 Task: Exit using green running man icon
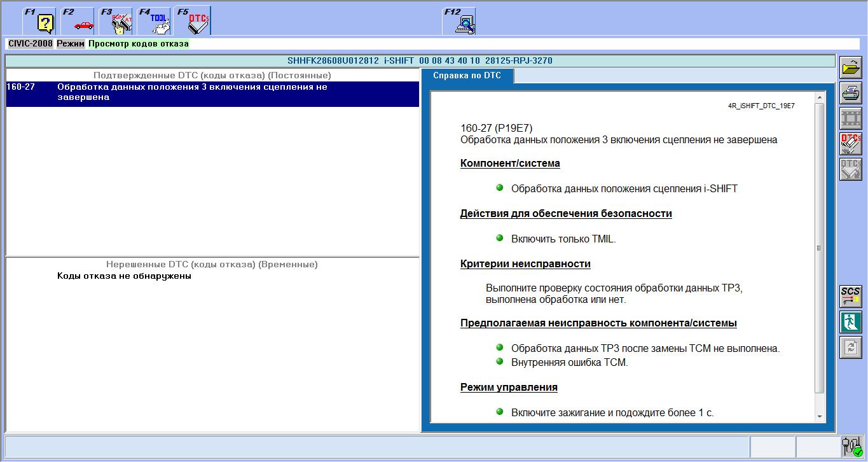click(851, 321)
